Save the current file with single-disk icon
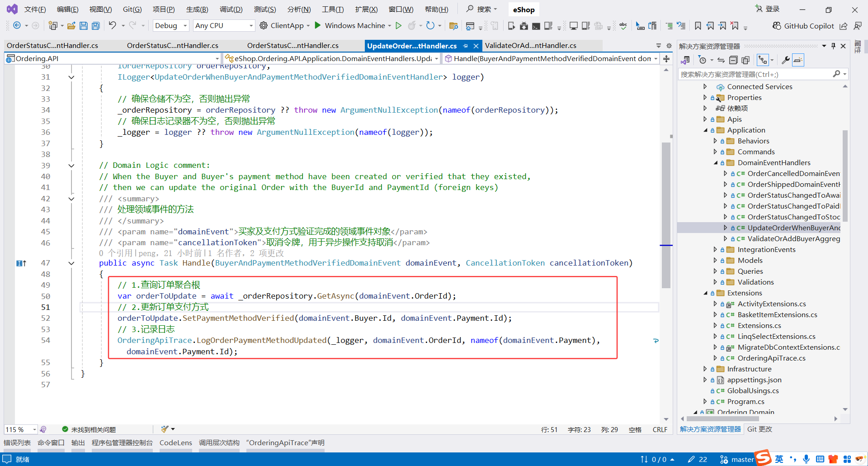Screen dimensions: 868x466 pos(84,26)
